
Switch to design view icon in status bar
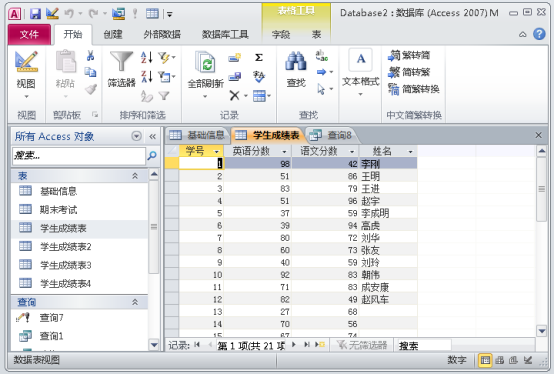pos(528,360)
